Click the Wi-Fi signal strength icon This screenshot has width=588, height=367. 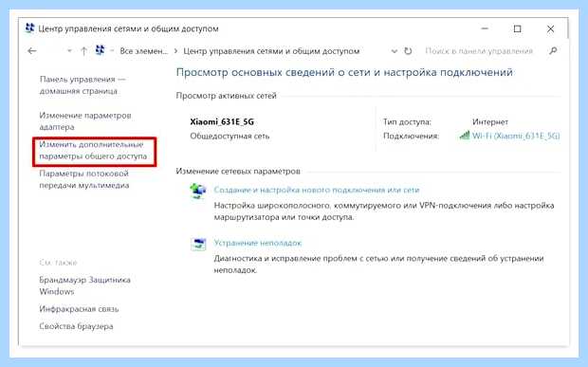pyautogui.click(x=465, y=135)
